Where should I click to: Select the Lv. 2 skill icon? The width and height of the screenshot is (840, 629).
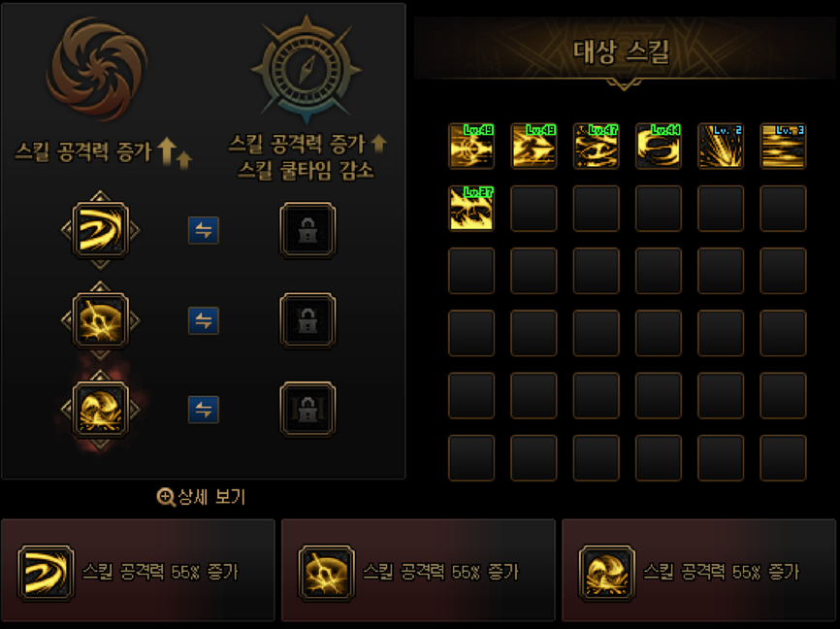pyautogui.click(x=721, y=146)
